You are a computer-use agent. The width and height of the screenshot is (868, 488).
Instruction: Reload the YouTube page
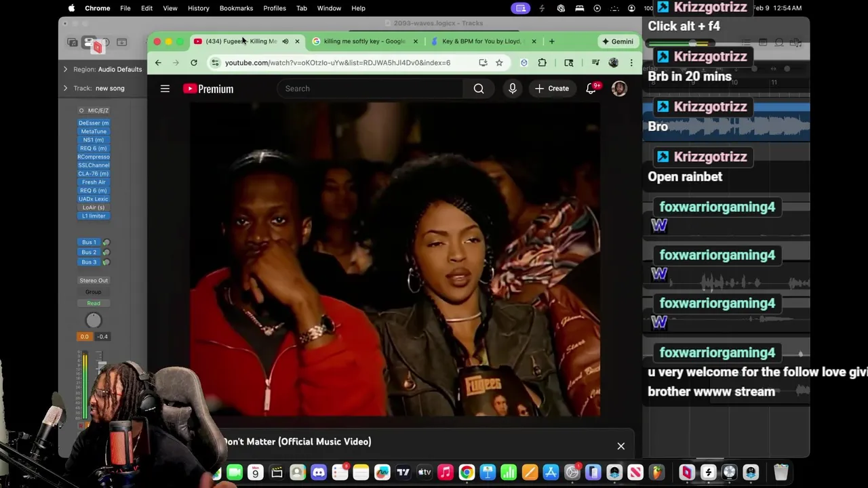click(x=194, y=62)
